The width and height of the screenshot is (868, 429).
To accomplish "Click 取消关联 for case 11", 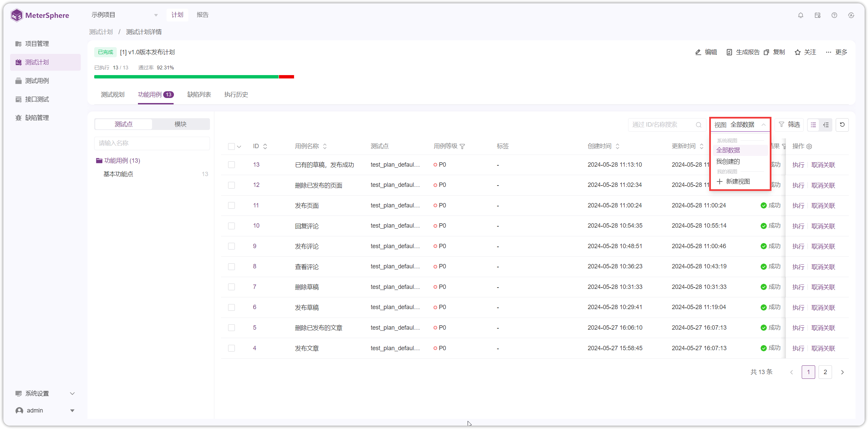I will pyautogui.click(x=823, y=205).
